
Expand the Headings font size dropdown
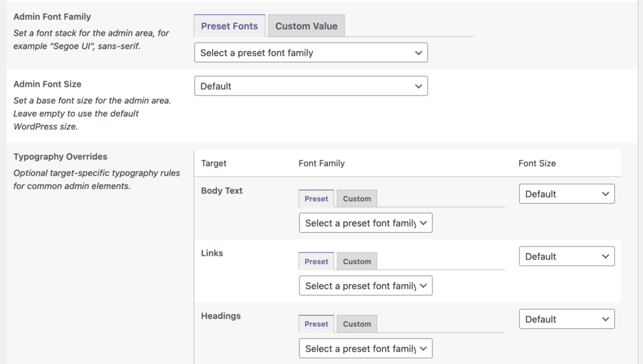(x=566, y=319)
